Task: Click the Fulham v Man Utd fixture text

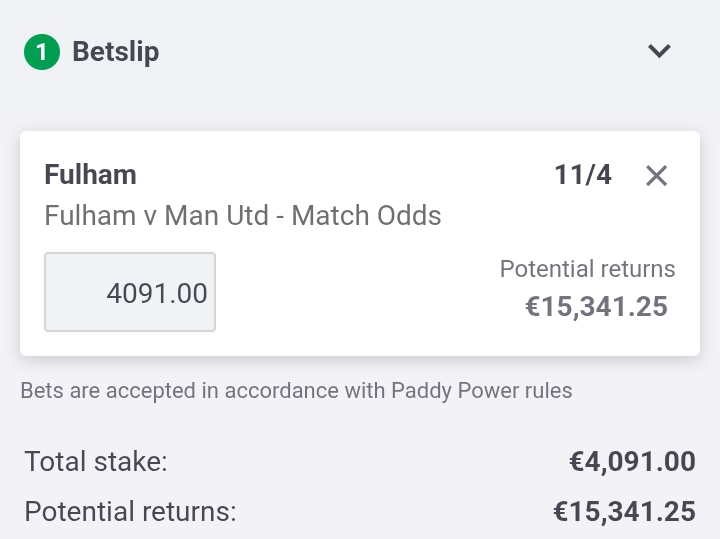Action: 157,215
